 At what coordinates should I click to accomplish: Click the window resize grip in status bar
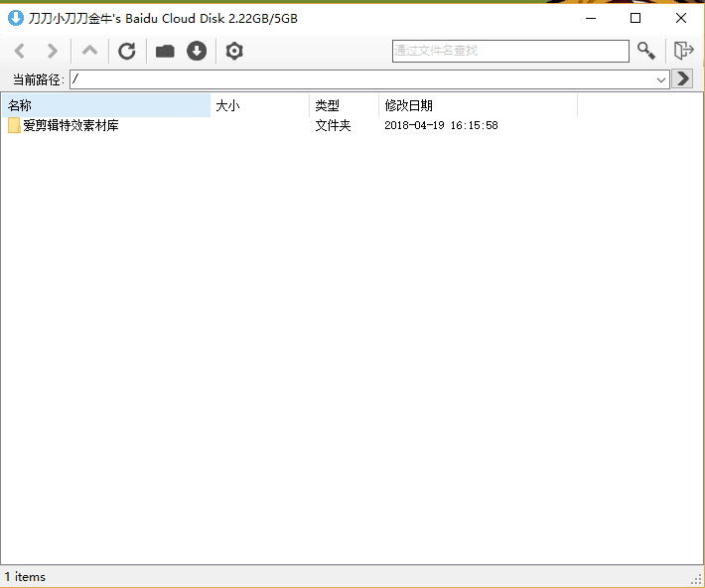tap(697, 579)
